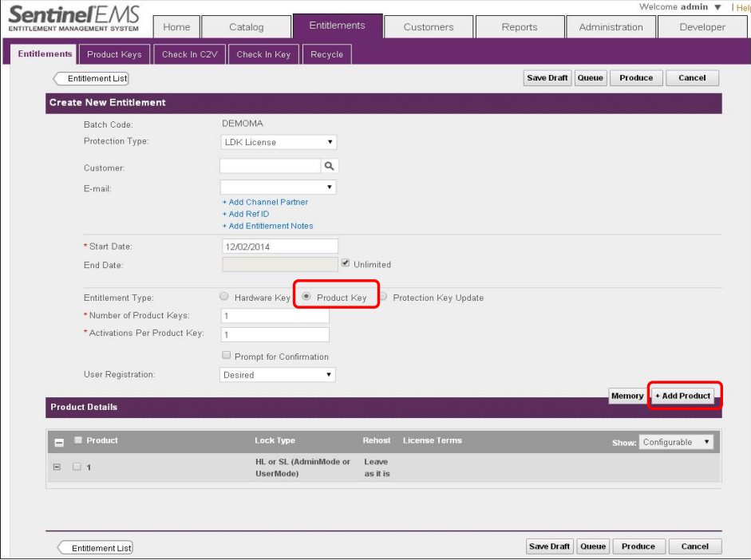The width and height of the screenshot is (751, 560).
Task: Open the User Registration dropdown
Action: (278, 375)
